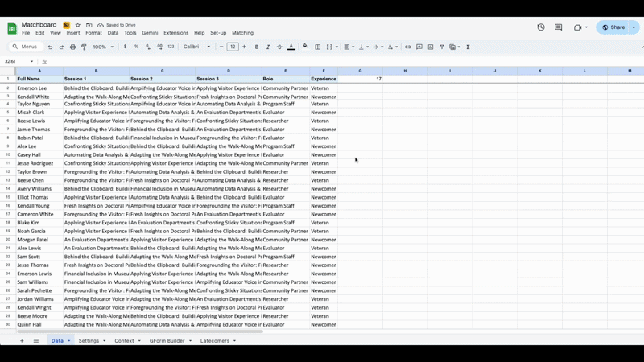The width and height of the screenshot is (644, 362).
Task: Click the Matchboard document title
Action: point(39,25)
